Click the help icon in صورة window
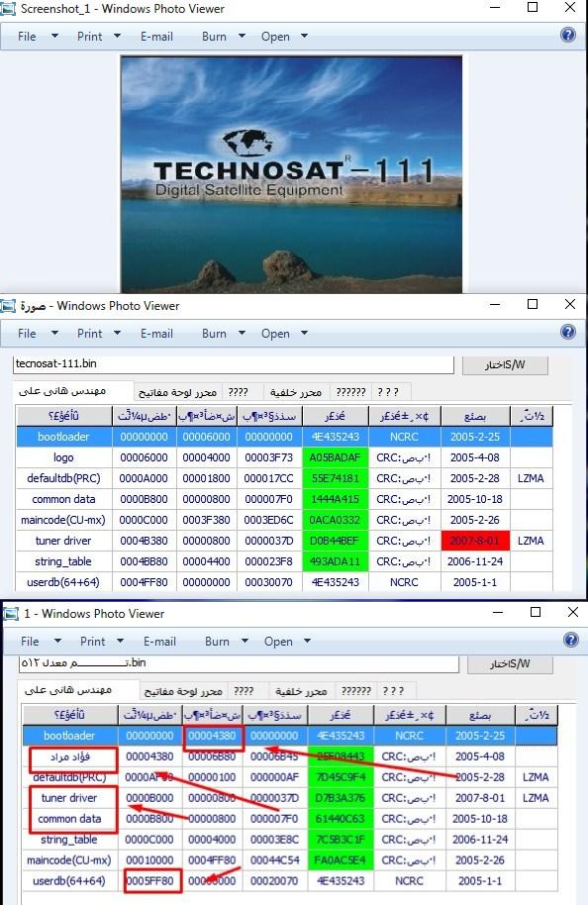Screen dimensions: 588x905 [568, 332]
